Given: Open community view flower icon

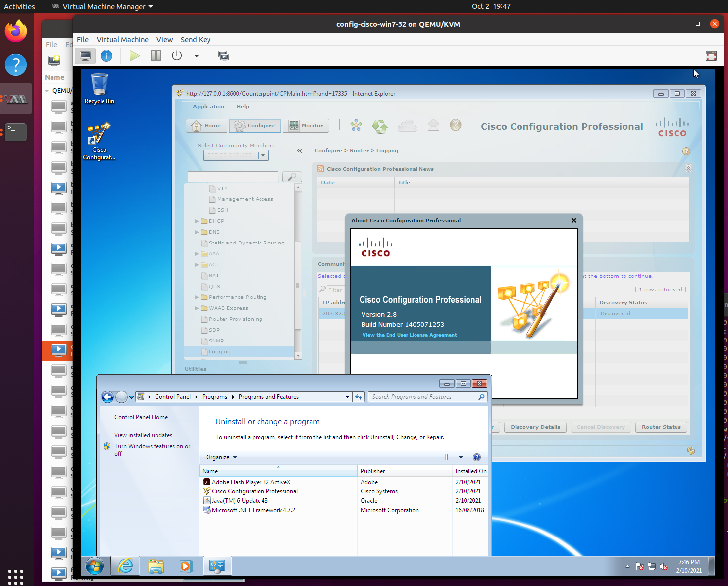Looking at the screenshot, I should (x=356, y=125).
